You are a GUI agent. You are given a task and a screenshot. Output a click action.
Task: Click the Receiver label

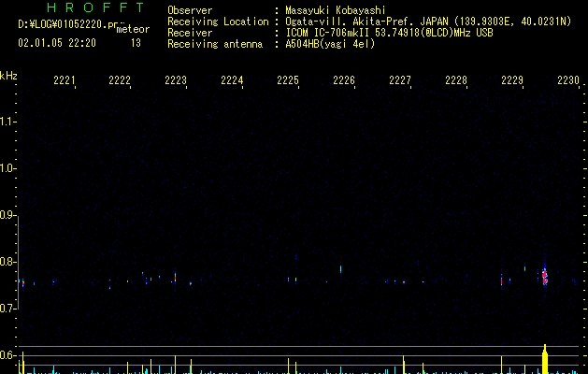[190, 33]
